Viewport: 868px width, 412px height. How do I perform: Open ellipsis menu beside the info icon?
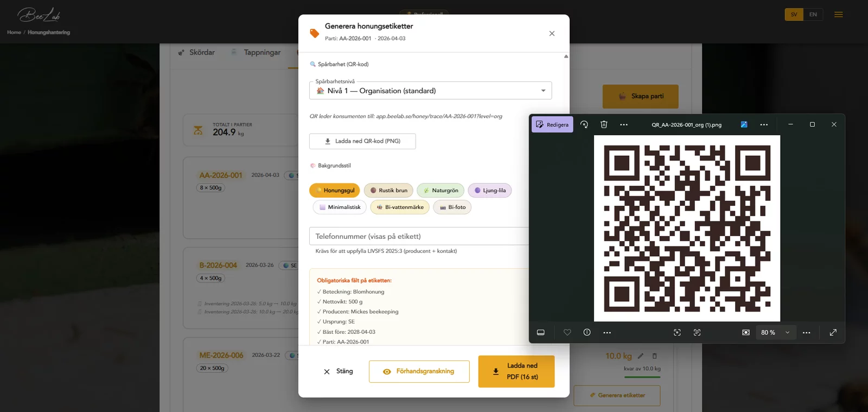[607, 332]
